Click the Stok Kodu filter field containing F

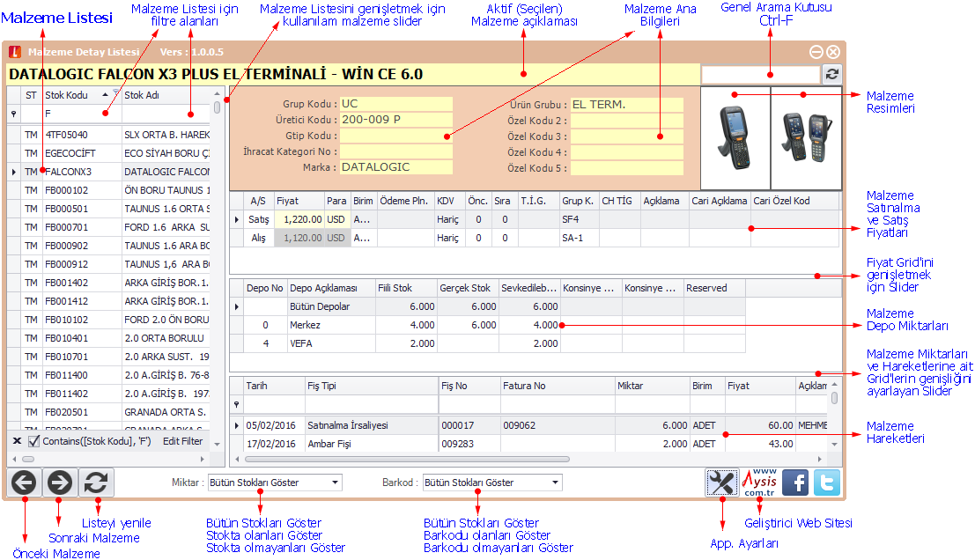pos(81,114)
